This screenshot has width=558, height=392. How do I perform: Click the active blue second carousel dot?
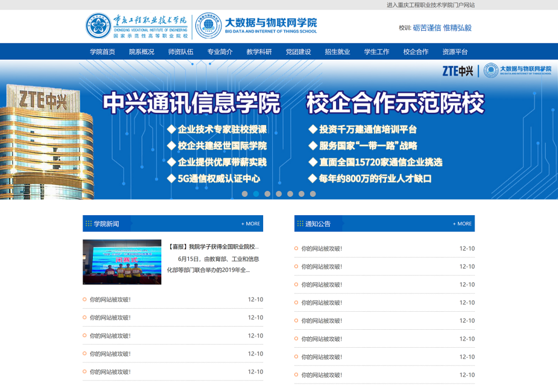(x=256, y=194)
